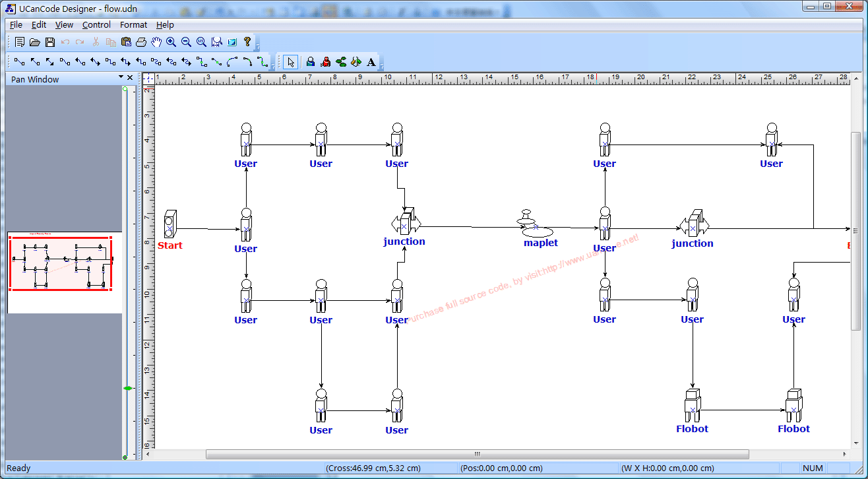Close the Pan Window panel
The height and width of the screenshot is (479, 868).
[x=130, y=78]
